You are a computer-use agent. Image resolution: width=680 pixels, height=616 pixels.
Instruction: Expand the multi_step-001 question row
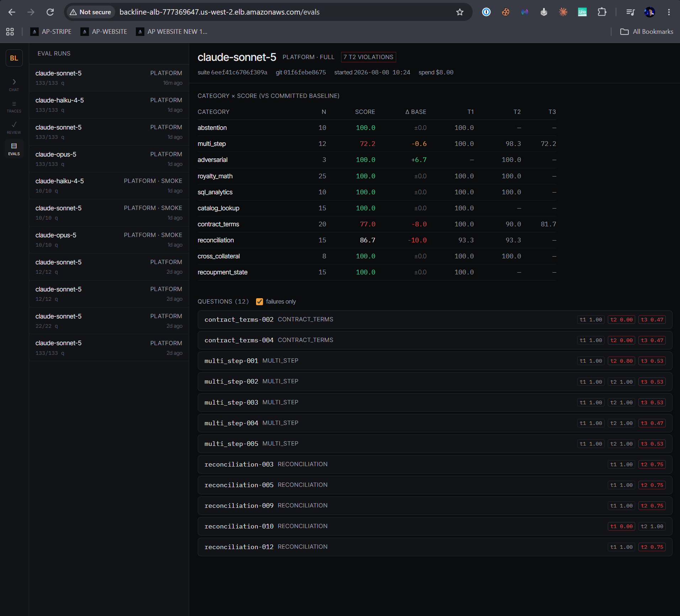click(x=435, y=361)
